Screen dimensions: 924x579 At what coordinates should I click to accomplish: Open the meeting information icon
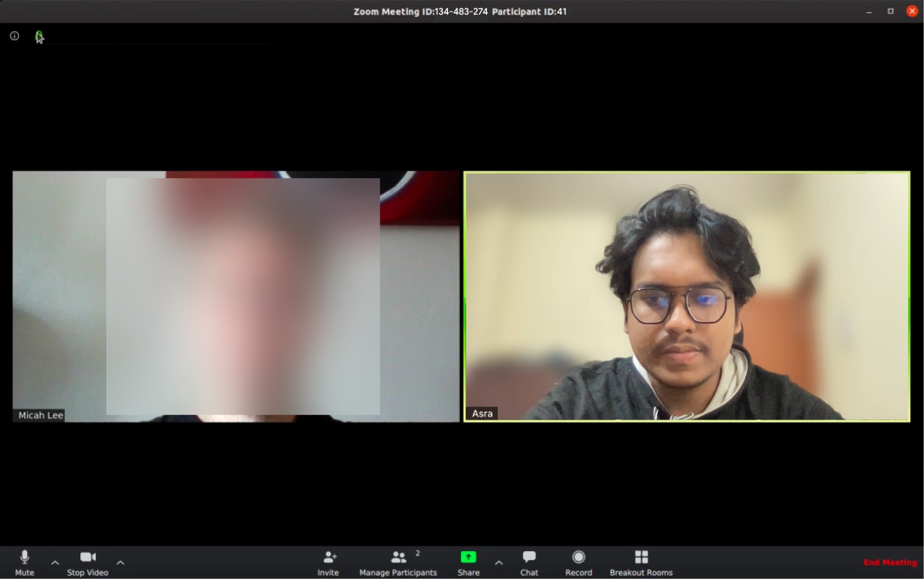15,36
